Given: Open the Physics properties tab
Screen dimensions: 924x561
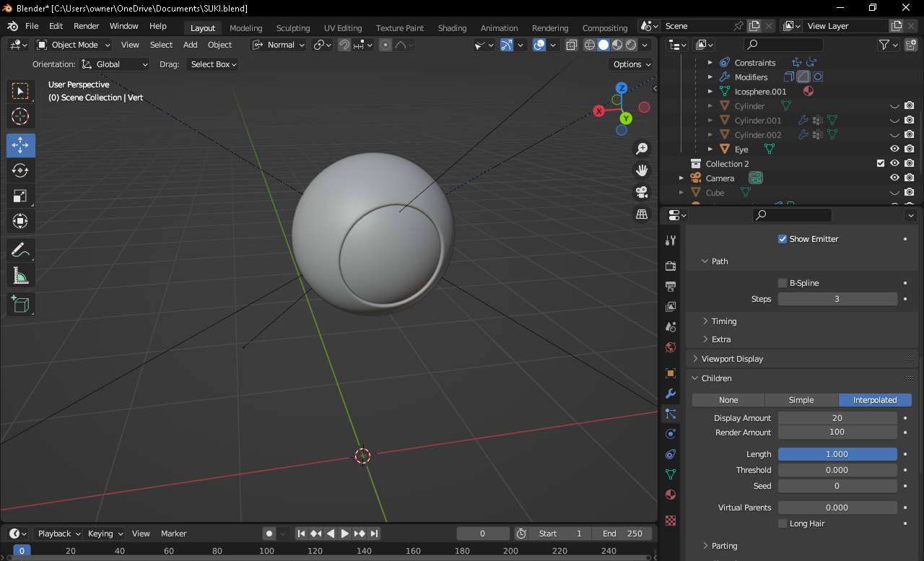Looking at the screenshot, I should (x=671, y=434).
